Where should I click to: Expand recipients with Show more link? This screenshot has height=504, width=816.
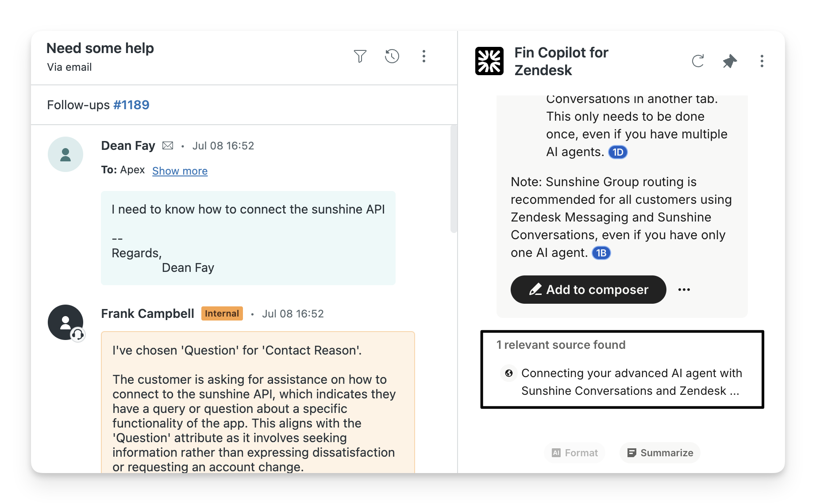[180, 171]
